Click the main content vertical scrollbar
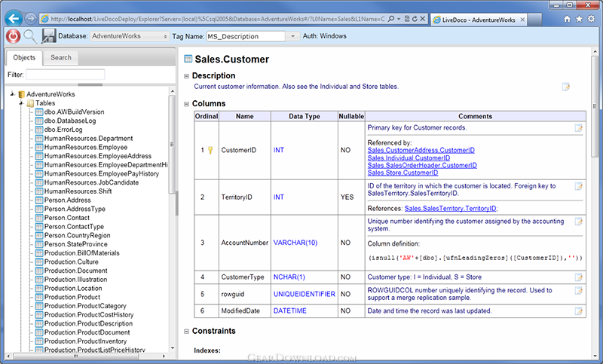The image size is (603, 364). 595,107
